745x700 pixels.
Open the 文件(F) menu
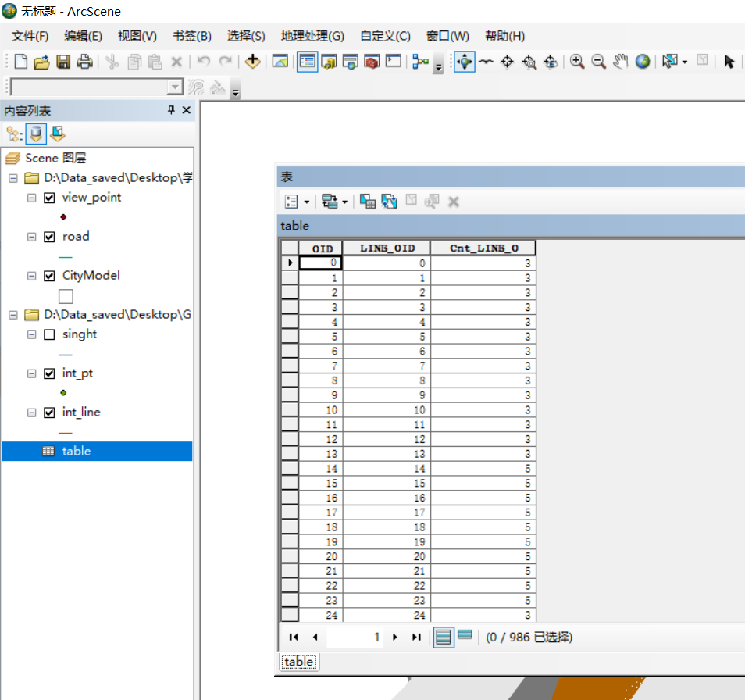click(30, 36)
